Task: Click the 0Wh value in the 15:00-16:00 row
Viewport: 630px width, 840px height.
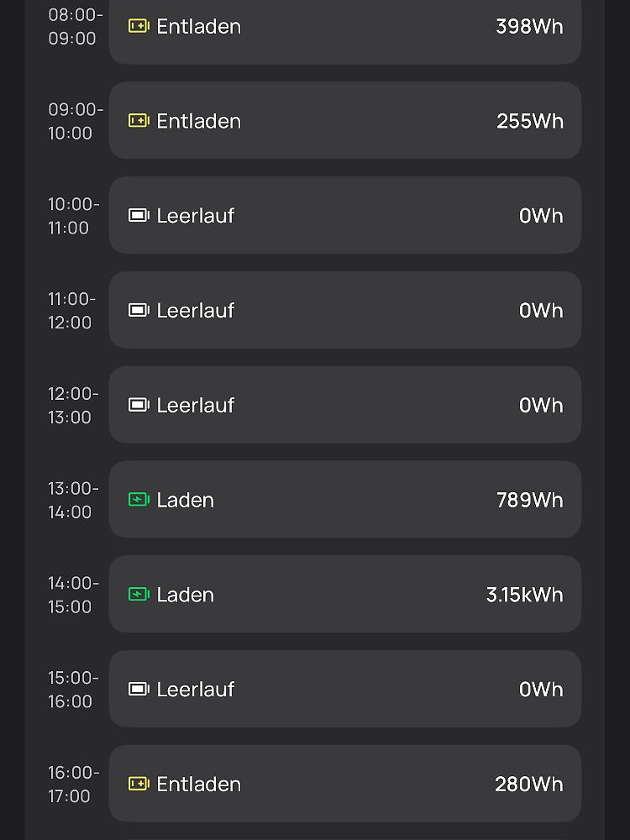Action: [x=541, y=689]
